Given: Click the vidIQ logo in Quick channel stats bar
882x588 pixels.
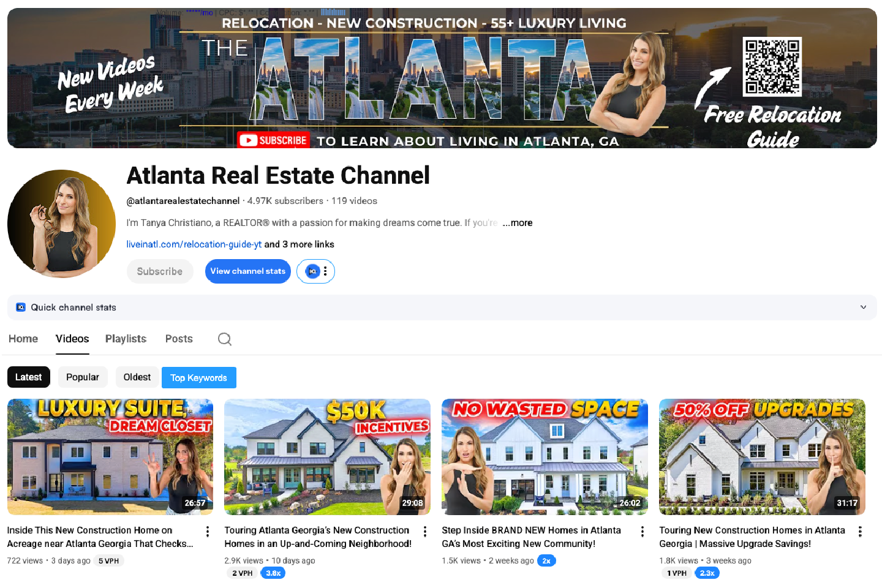Looking at the screenshot, I should (21, 307).
